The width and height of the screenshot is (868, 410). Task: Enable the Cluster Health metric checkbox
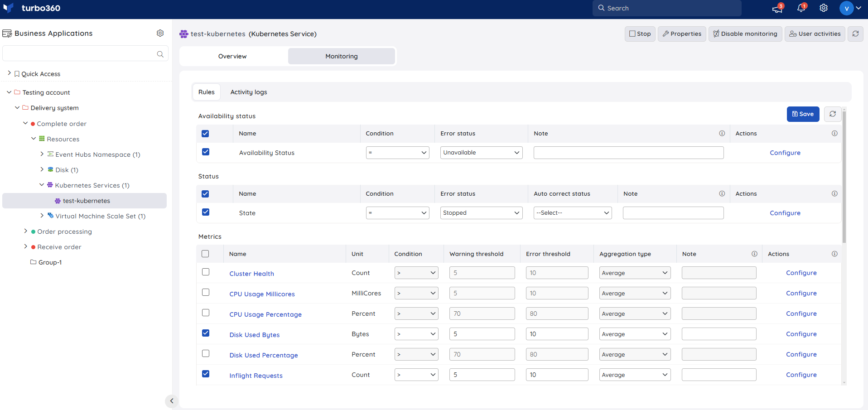206,272
